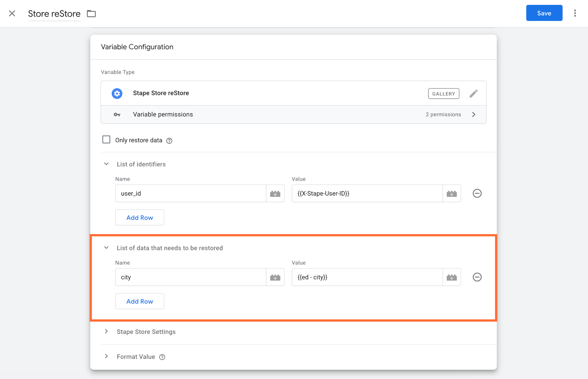Image resolution: width=588 pixels, height=379 pixels.
Task: Remove the city restore data row
Action: [477, 277]
